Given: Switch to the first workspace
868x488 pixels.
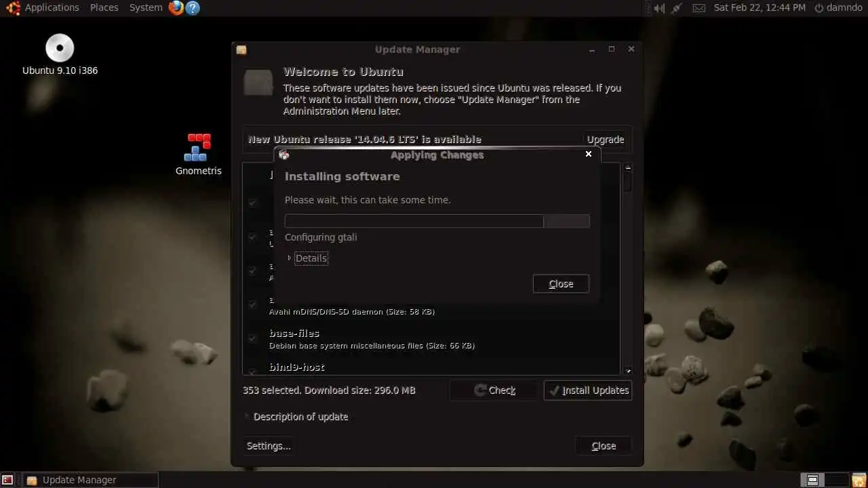Looking at the screenshot, I should click(x=812, y=480).
